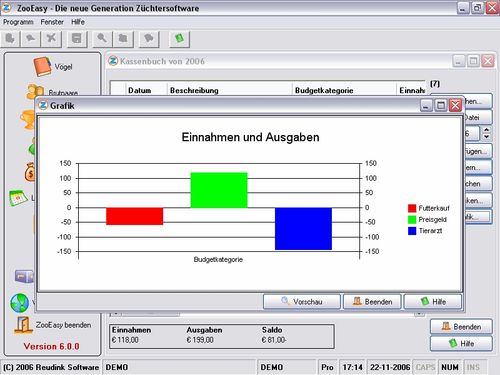Viewport: 500px width, 375px height.
Task: Click the globe icon in sidebar
Action: tap(19, 303)
